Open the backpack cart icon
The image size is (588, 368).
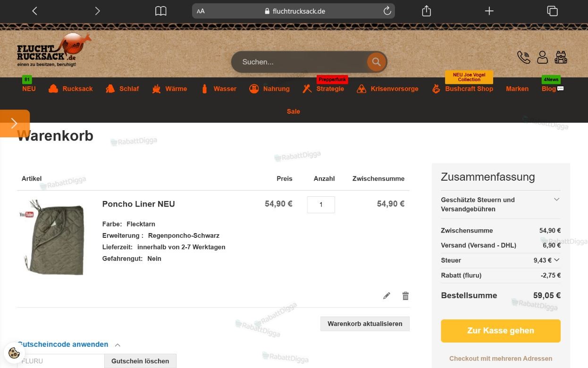561,57
